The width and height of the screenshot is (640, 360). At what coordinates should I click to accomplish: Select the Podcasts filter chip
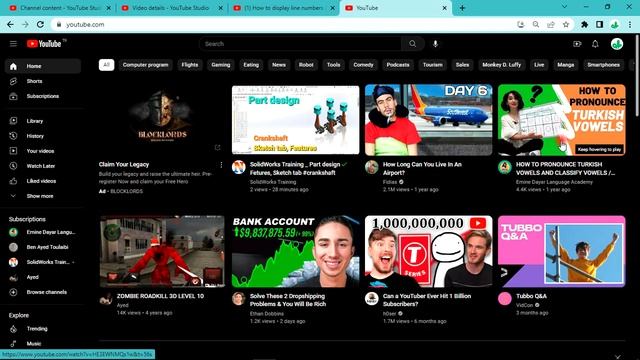pos(398,65)
